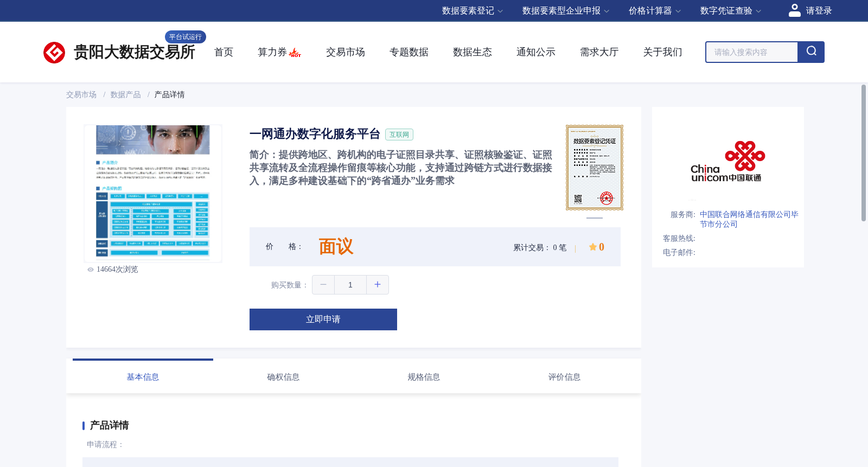Screen dimensions: 868x467
Task: Click the 累计交易 0 笔 text
Action: [x=540, y=247]
